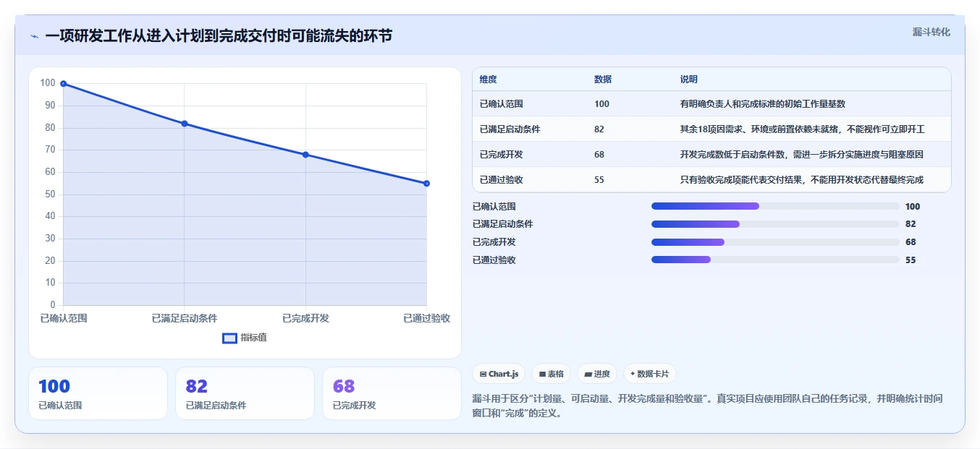The image size is (980, 449).
Task: Select the 表格 chip
Action: point(551,374)
